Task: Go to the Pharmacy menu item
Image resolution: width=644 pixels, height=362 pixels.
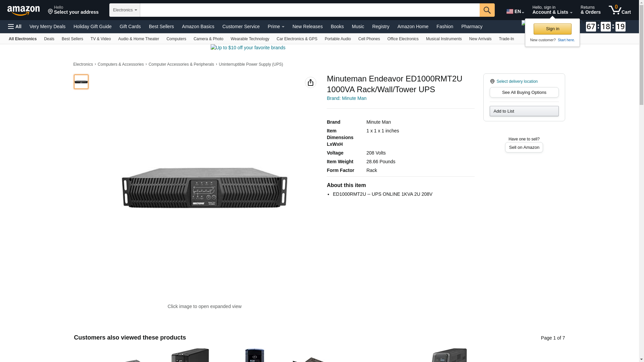Action: tap(471, 26)
